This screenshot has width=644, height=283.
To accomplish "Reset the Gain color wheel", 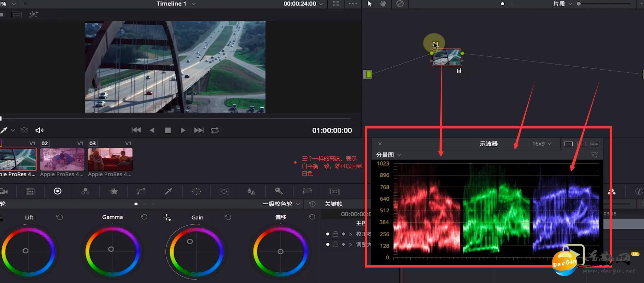I will coord(228,217).
